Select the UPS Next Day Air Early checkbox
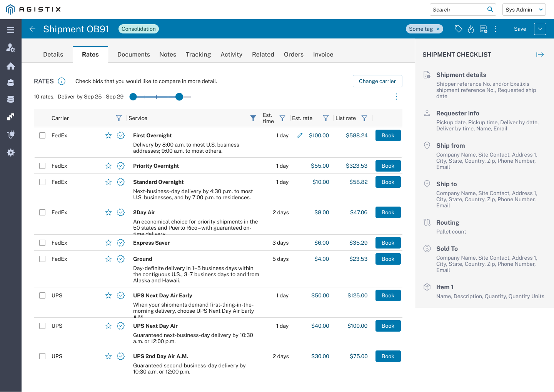The image size is (554, 392). pyautogui.click(x=42, y=295)
